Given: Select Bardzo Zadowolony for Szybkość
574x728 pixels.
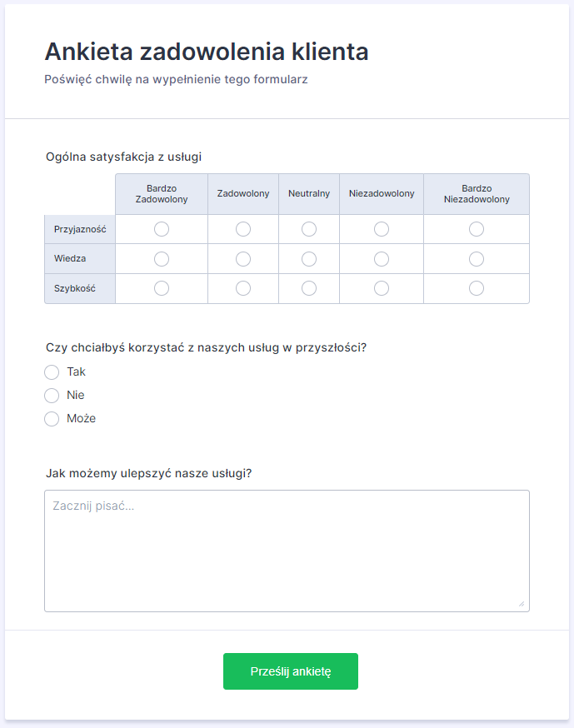Looking at the screenshot, I should 162,288.
